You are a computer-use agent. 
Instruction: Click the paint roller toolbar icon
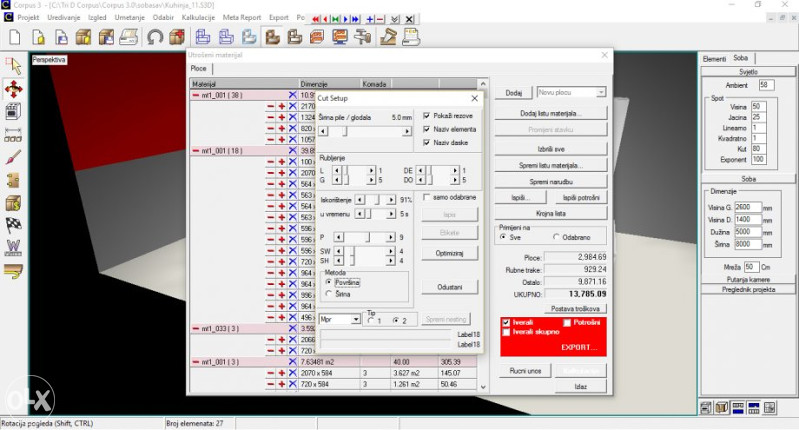point(363,37)
